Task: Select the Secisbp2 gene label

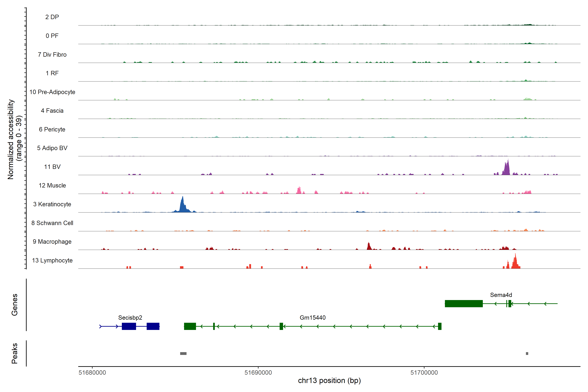Action: click(x=130, y=318)
